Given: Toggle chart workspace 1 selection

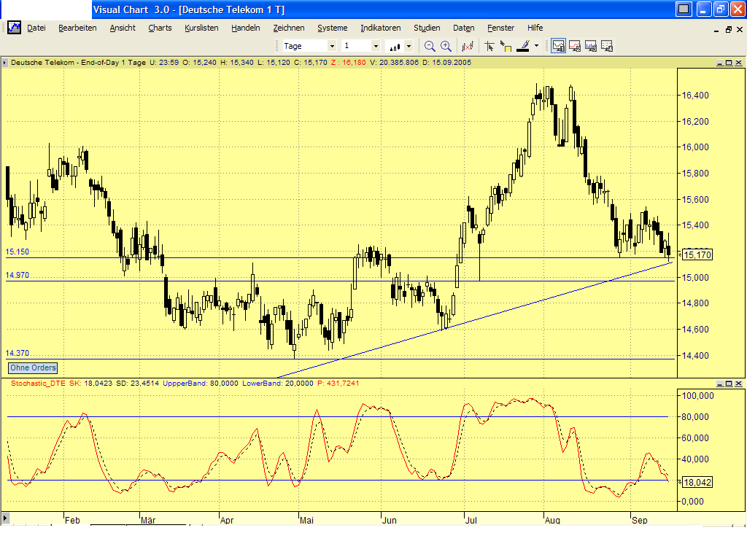Looking at the screenshot, I should click(557, 45).
